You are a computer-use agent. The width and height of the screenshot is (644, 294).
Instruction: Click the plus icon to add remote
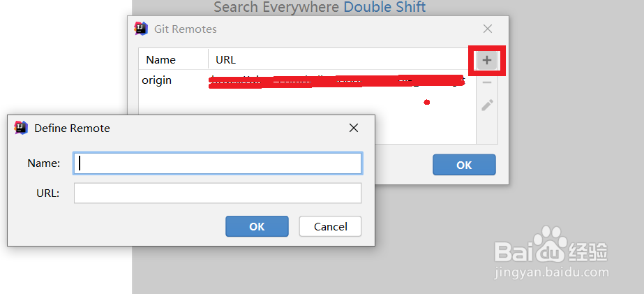pos(487,61)
